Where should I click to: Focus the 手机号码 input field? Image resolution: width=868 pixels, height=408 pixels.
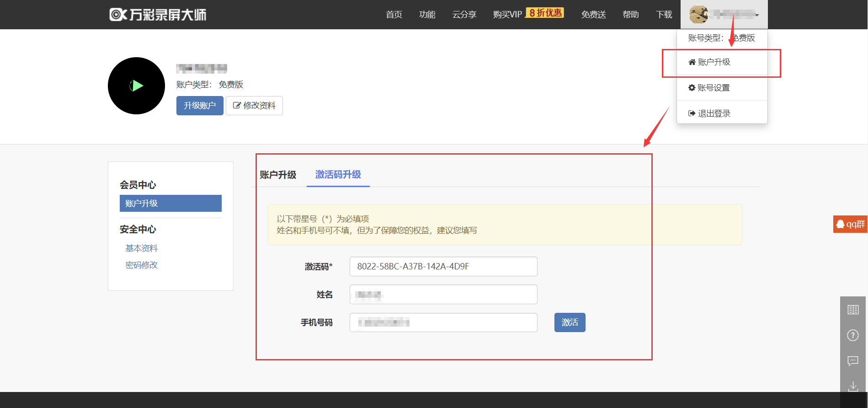coord(443,322)
